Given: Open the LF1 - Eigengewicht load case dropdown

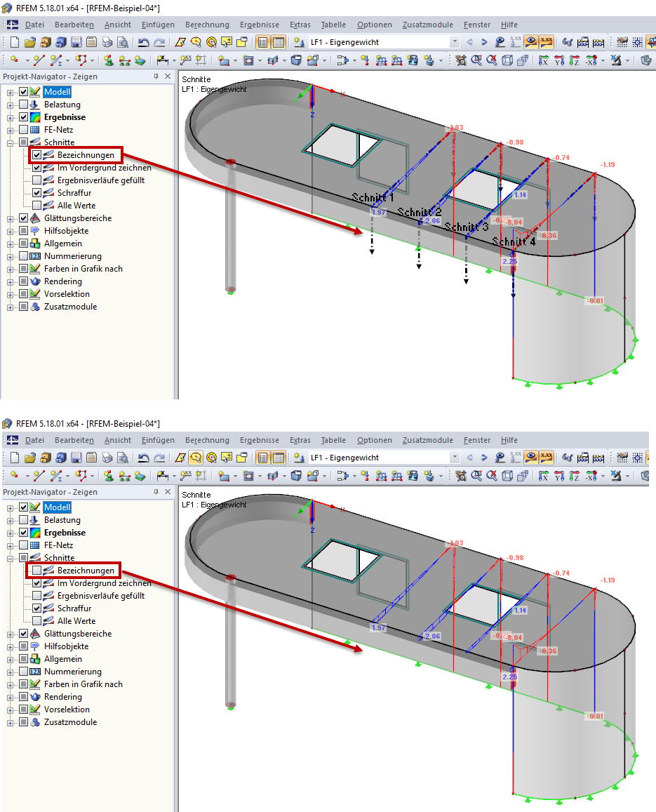Looking at the screenshot, I should click(455, 42).
